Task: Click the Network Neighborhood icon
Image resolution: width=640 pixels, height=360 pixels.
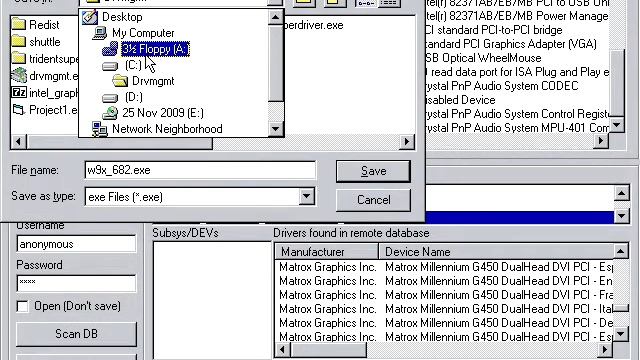Action: (x=100, y=129)
